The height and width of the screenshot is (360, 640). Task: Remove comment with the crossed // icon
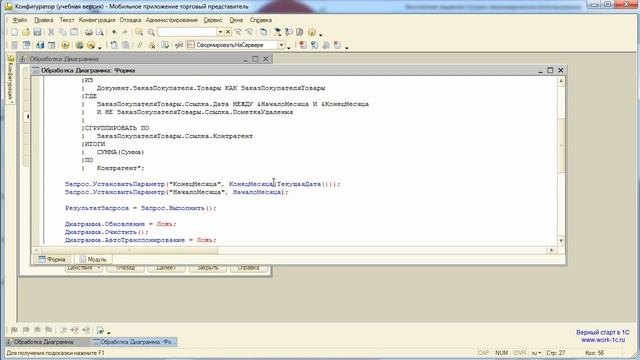click(152, 45)
